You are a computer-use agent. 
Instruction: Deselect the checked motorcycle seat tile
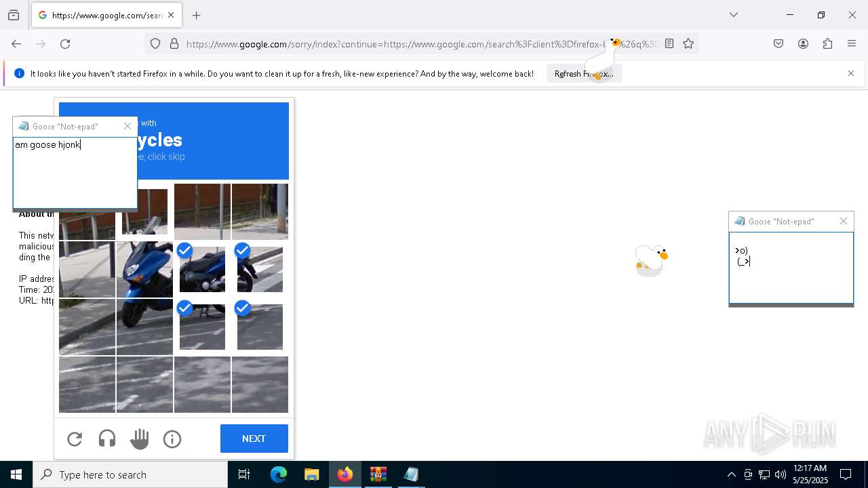pos(202,269)
